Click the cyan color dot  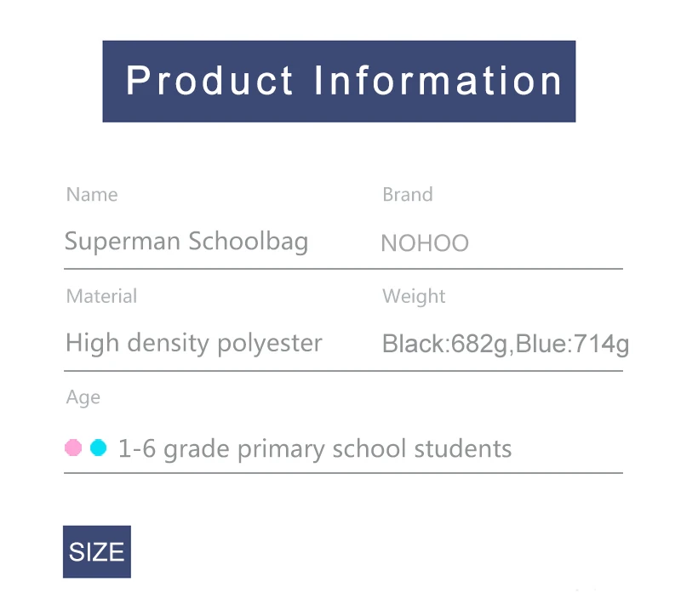pos(99,448)
